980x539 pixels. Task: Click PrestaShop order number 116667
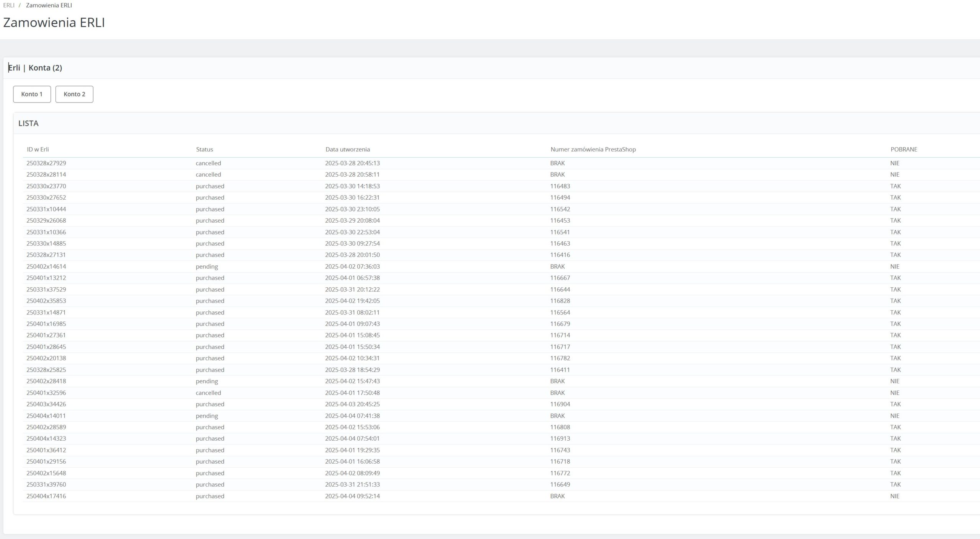560,278
